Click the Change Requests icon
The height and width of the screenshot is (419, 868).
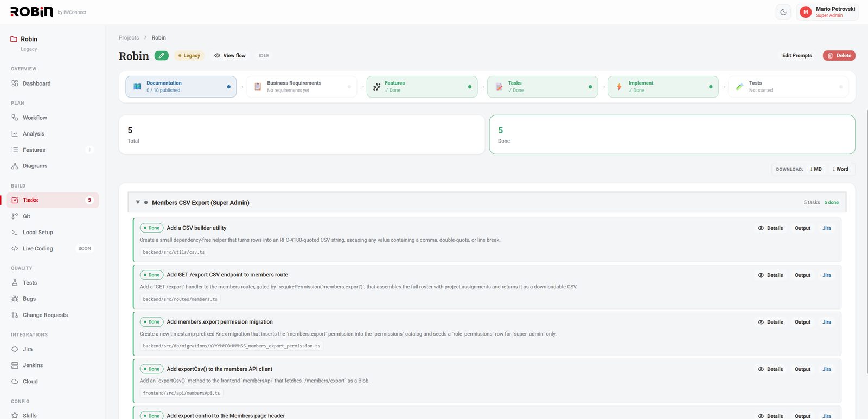15,315
